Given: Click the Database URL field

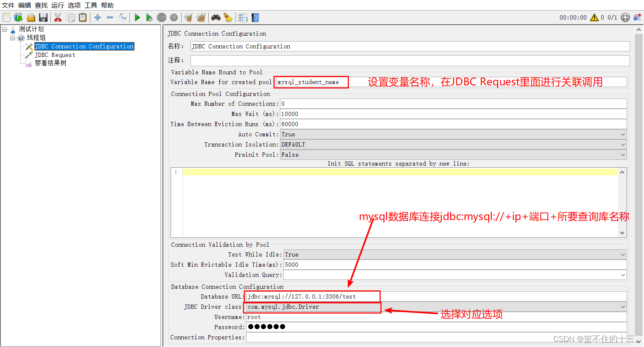Looking at the screenshot, I should [x=437, y=296].
